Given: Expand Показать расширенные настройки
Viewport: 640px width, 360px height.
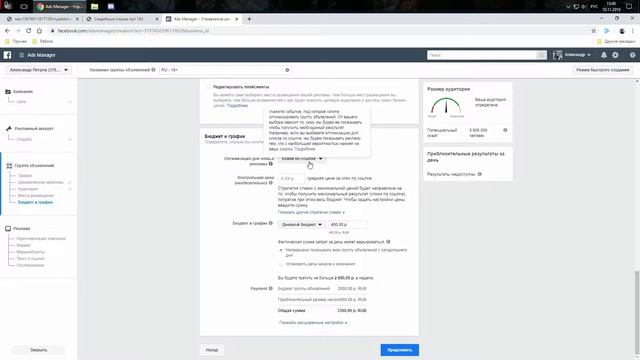Looking at the screenshot, I should tap(313, 322).
